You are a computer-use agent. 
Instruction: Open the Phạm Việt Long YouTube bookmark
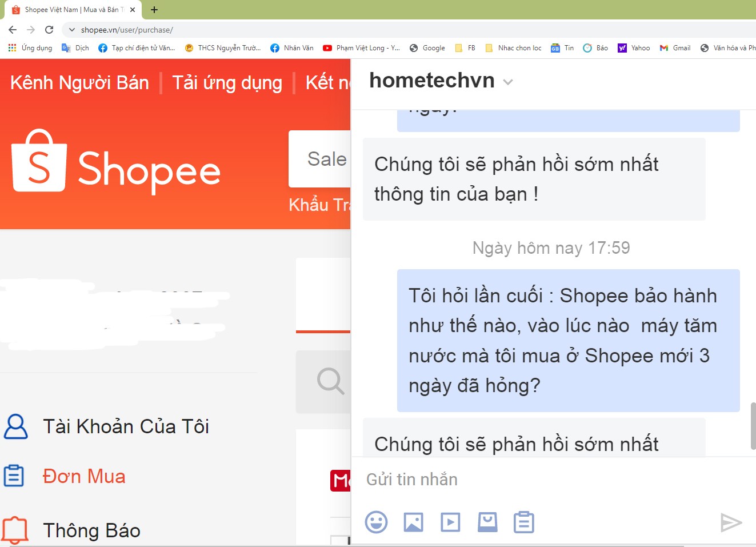[361, 48]
